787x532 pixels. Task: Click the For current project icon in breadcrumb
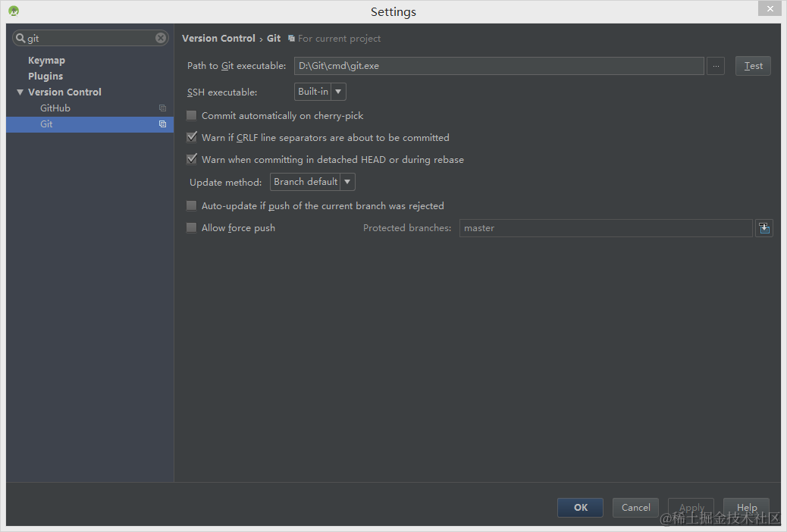coord(291,38)
